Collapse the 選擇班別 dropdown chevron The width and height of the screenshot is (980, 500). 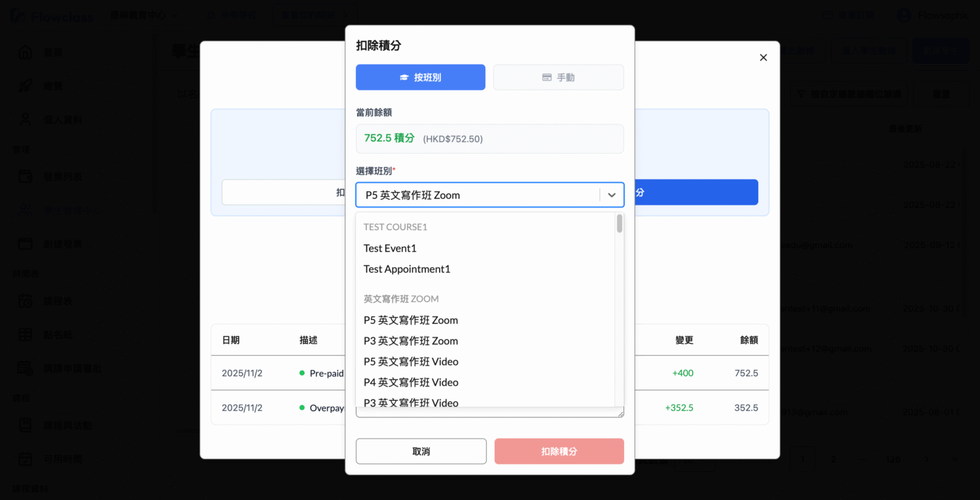(x=611, y=195)
